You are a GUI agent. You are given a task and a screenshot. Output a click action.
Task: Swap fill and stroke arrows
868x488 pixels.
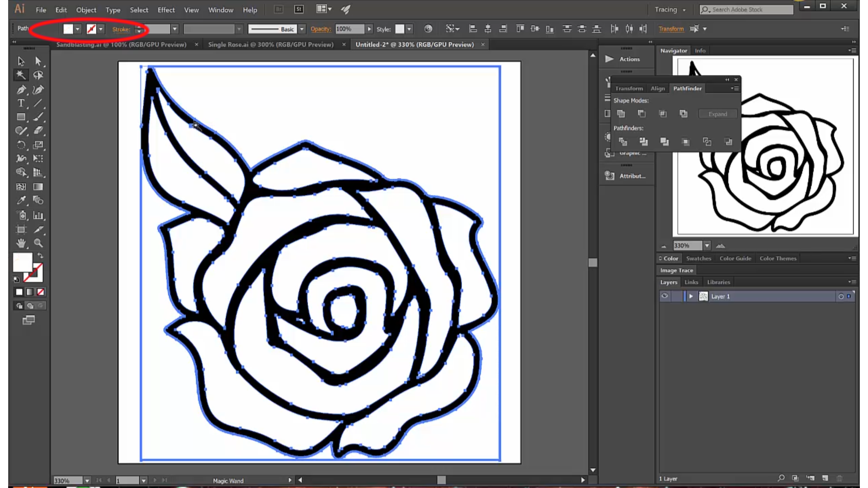[x=40, y=256]
